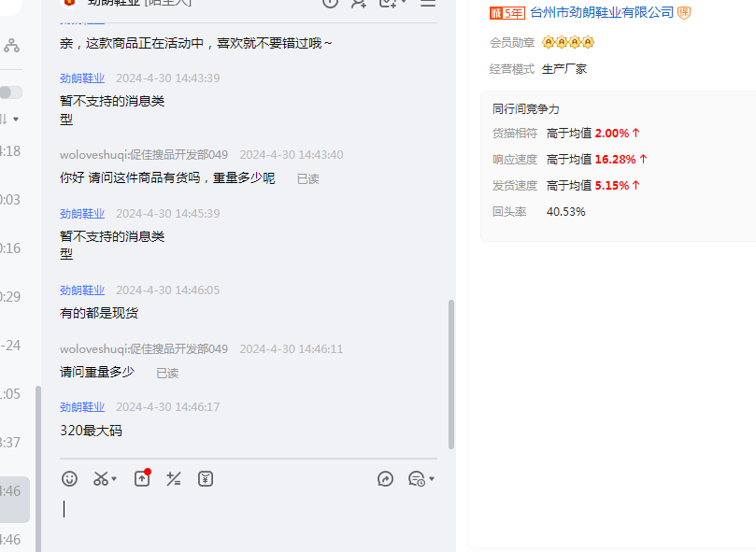This screenshot has width=756, height=552.
Task: Click the add contact icon in chat header
Action: [359, 4]
